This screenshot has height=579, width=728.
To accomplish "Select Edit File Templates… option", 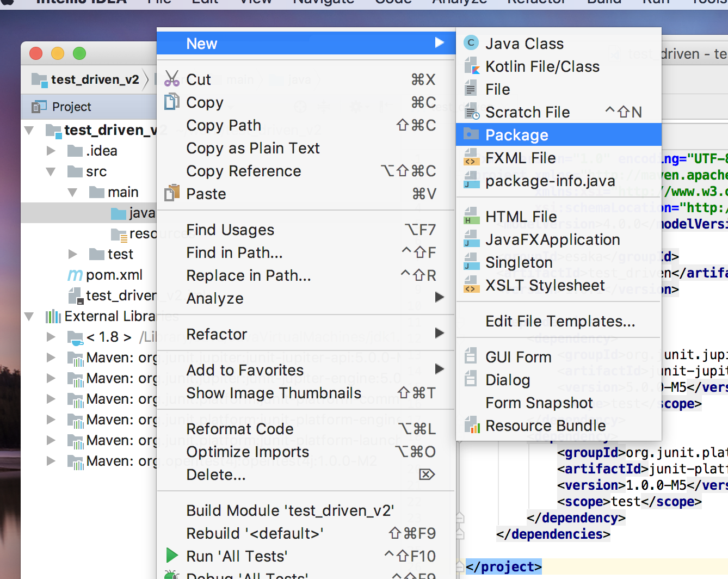I will click(x=559, y=321).
